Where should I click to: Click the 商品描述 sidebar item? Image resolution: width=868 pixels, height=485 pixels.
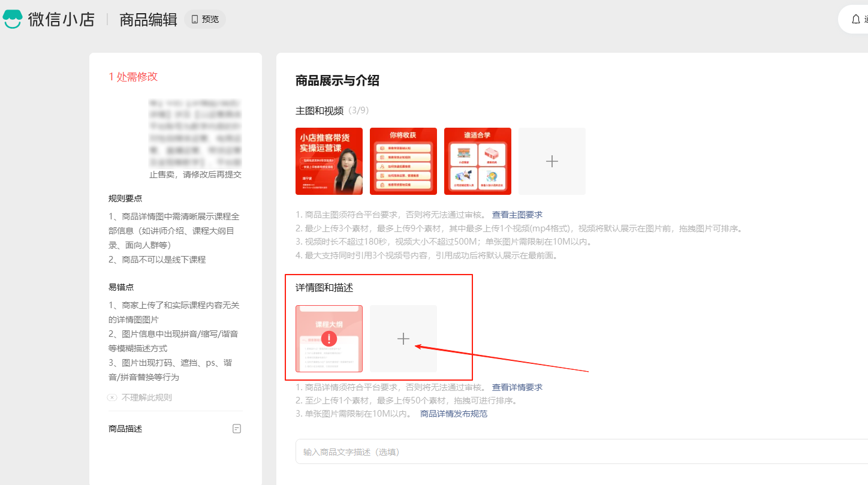[125, 429]
